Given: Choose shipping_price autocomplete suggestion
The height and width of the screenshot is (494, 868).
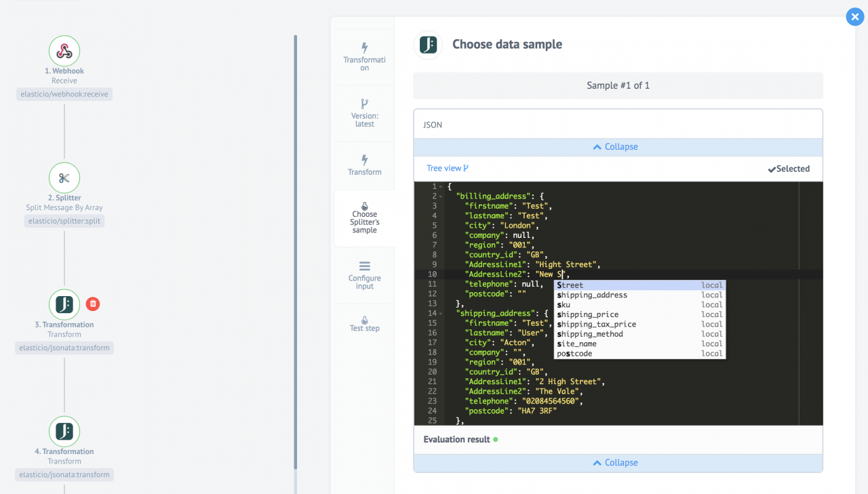Looking at the screenshot, I should [639, 314].
